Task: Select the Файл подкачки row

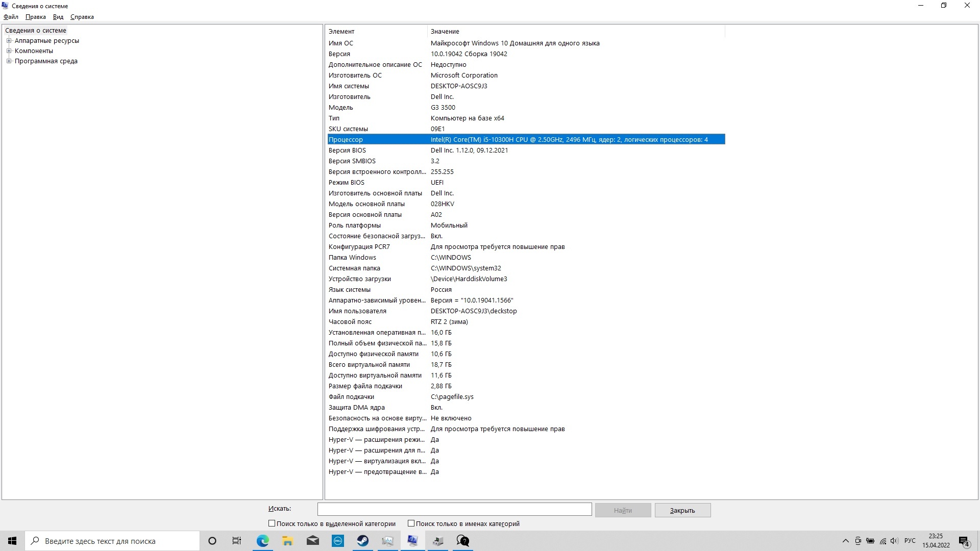Action: (526, 397)
